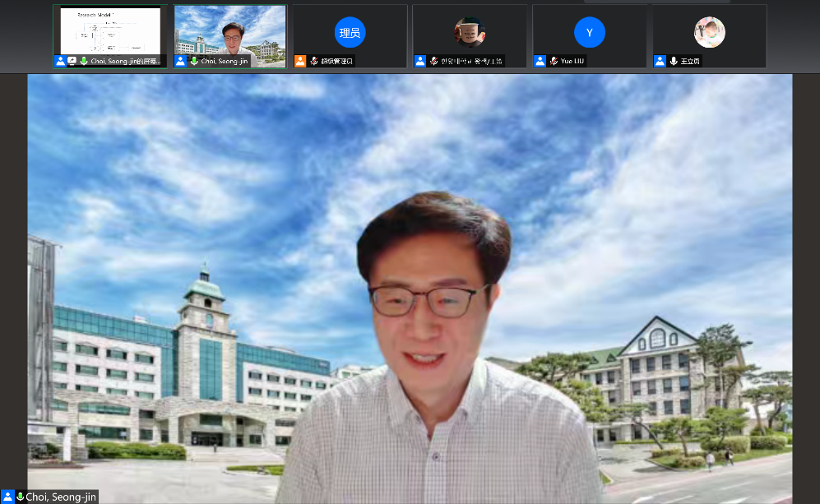Click the Choi, Seong-jin name label on main video
Screen dimensions: 820x504
tap(61, 497)
